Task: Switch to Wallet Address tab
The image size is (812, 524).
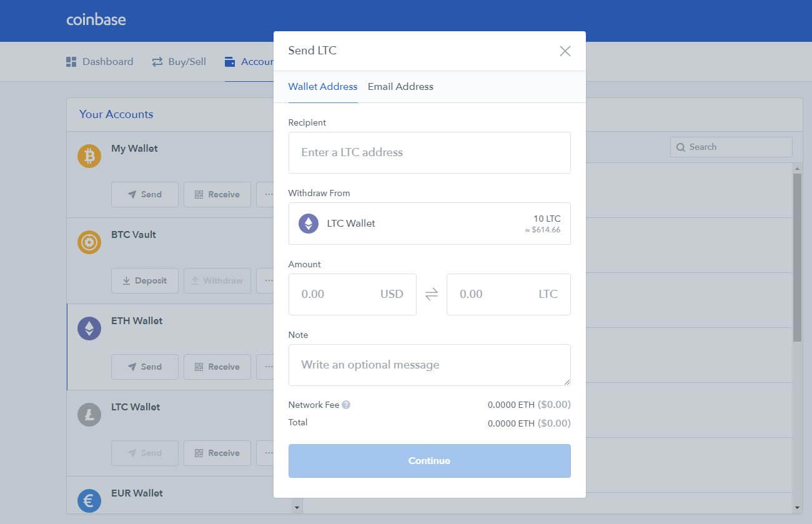Action: [322, 87]
